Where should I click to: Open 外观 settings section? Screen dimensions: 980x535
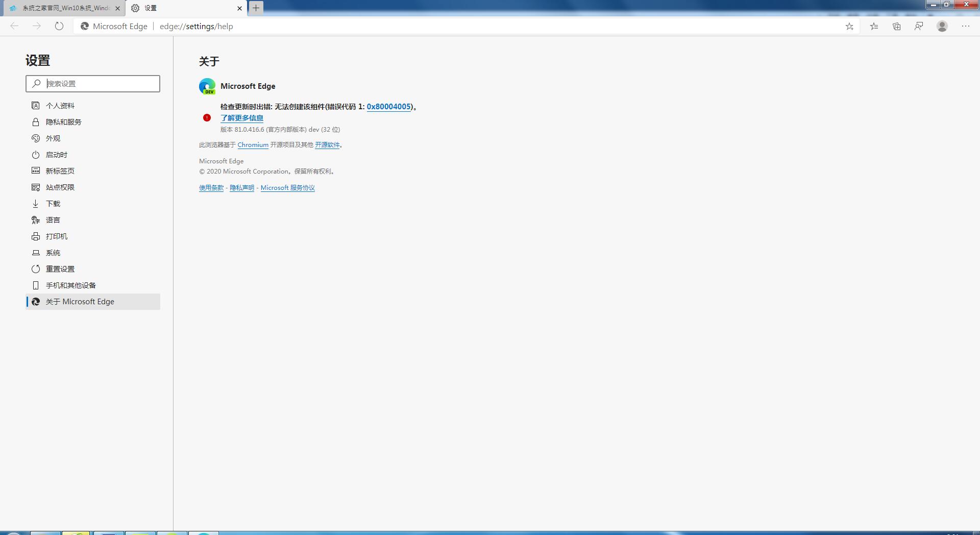point(54,138)
